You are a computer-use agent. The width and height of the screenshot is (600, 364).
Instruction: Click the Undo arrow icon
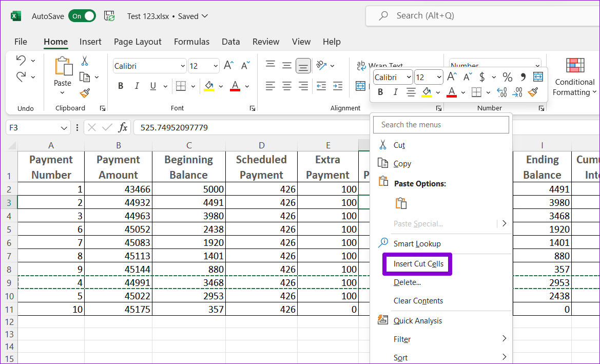coord(21,60)
